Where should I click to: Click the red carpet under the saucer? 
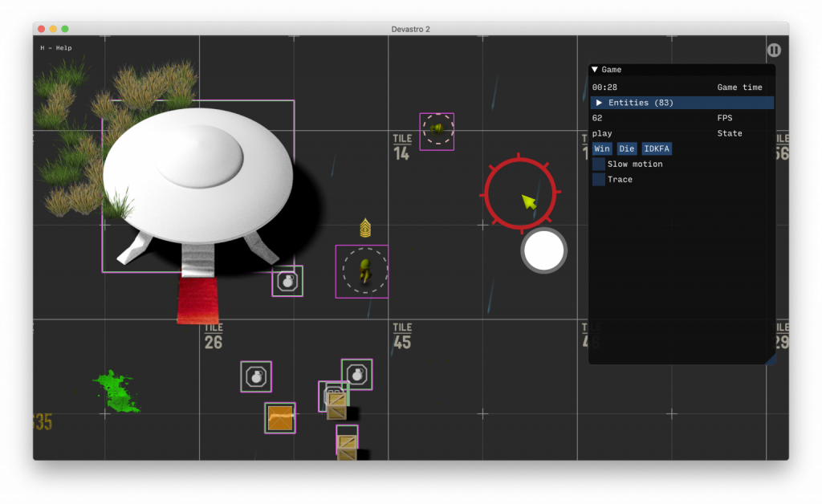click(198, 301)
